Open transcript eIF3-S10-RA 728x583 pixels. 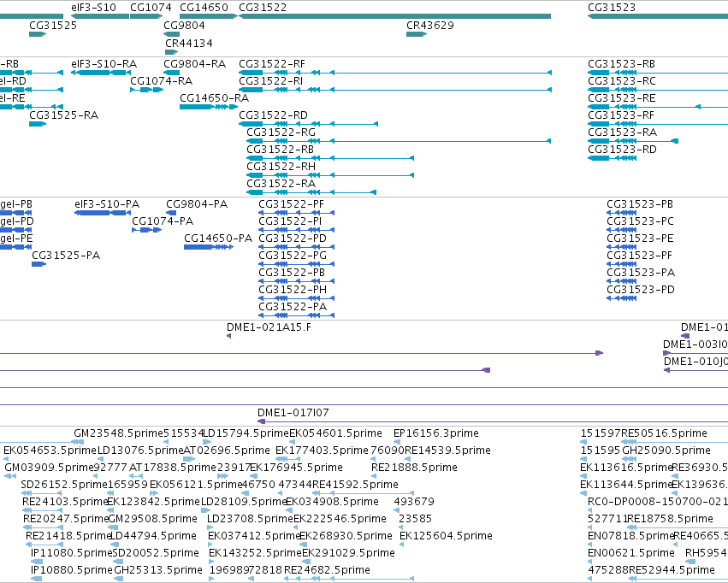point(104,64)
